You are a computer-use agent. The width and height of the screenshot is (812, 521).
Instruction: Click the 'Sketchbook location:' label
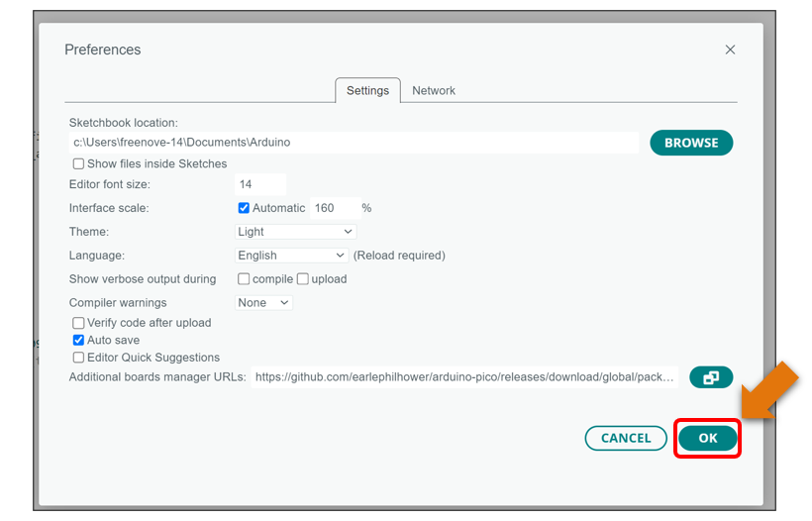123,123
